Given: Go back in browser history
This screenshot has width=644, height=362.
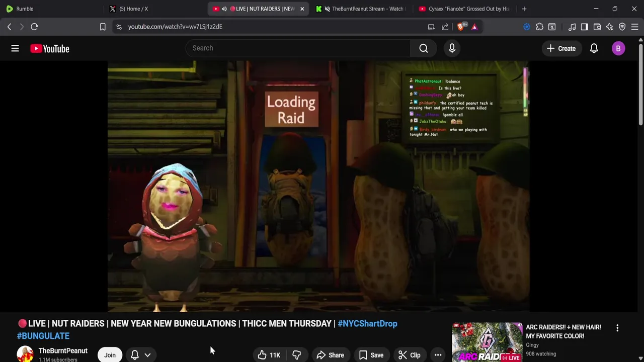Looking at the screenshot, I should click(9, 27).
